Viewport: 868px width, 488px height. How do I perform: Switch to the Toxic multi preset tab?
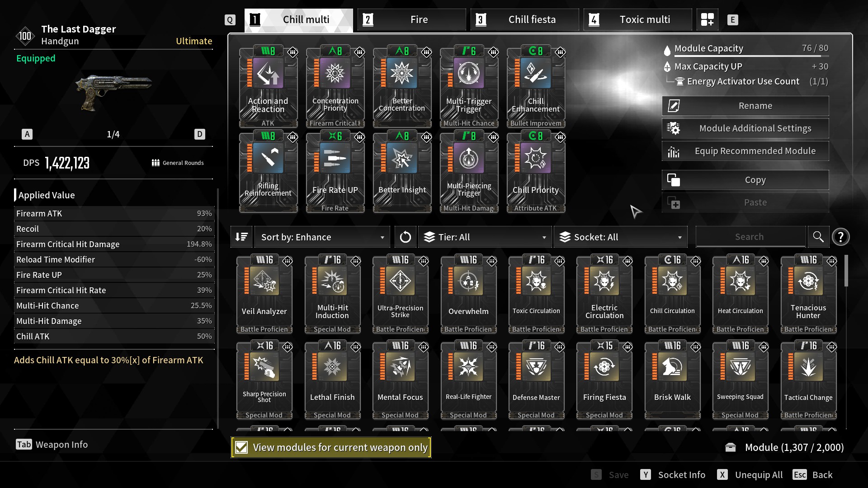click(637, 19)
